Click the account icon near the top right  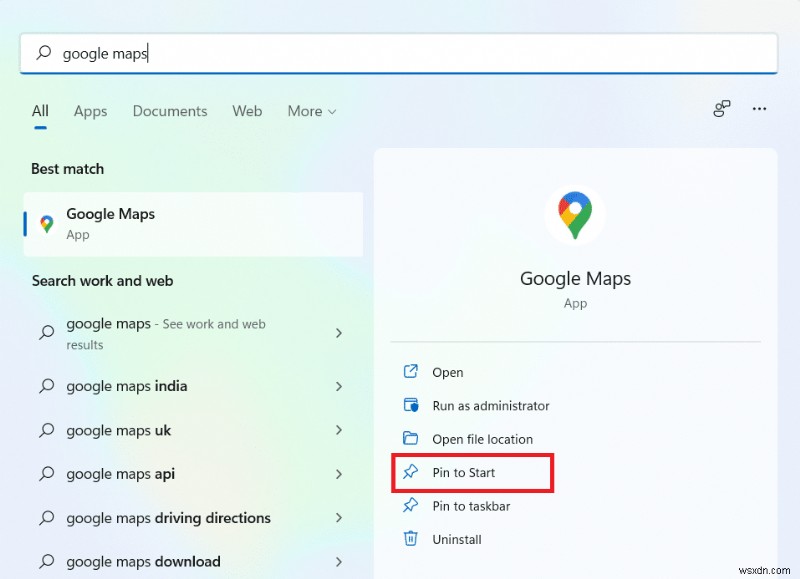click(x=721, y=110)
